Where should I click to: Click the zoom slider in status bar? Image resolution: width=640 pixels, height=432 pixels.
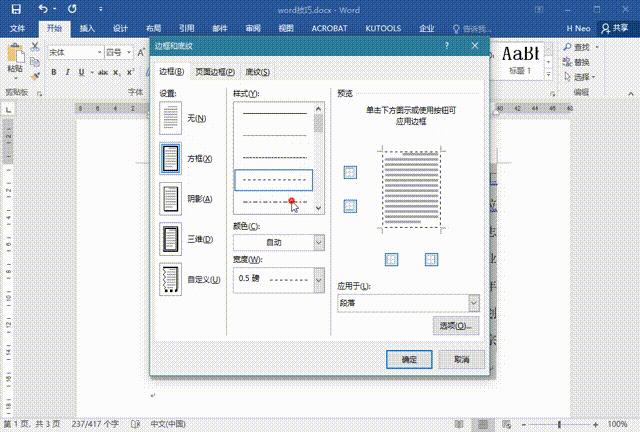(560, 425)
